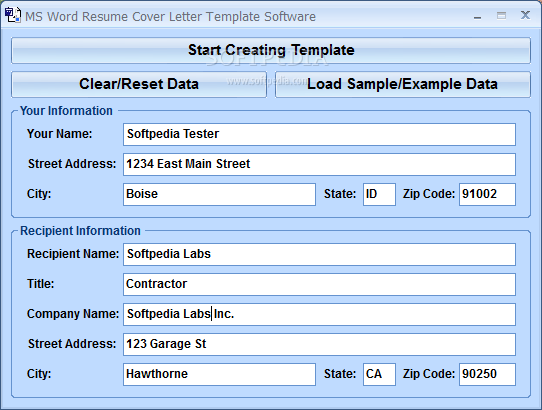The image size is (542, 410).
Task: Click the CA state field
Action: pos(379,374)
